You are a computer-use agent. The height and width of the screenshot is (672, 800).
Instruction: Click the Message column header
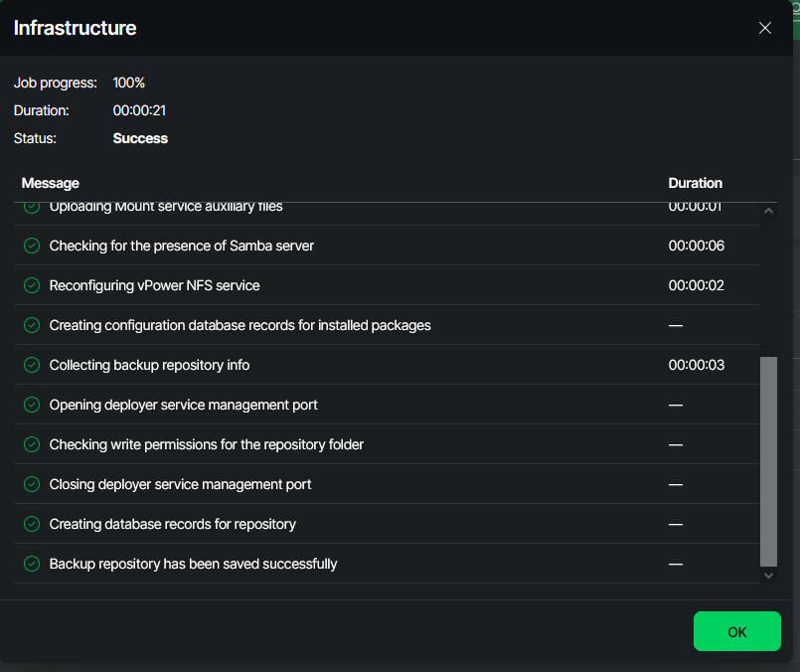tap(51, 183)
